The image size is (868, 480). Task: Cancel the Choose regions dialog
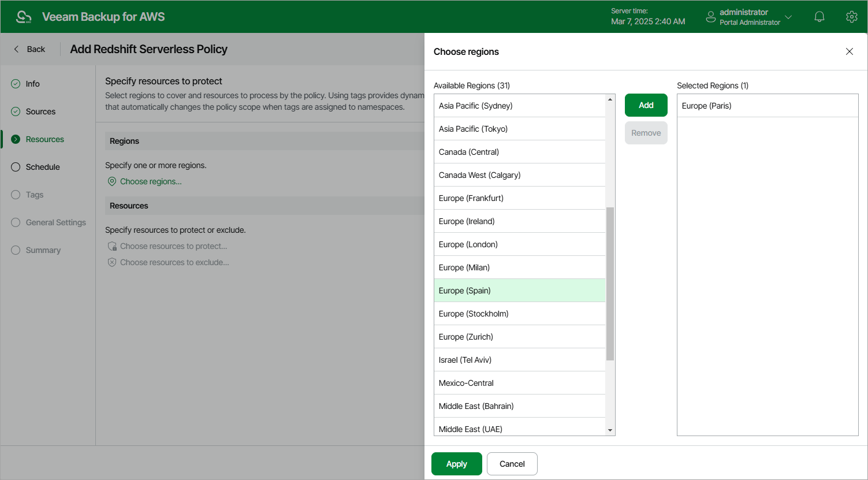tap(512, 464)
